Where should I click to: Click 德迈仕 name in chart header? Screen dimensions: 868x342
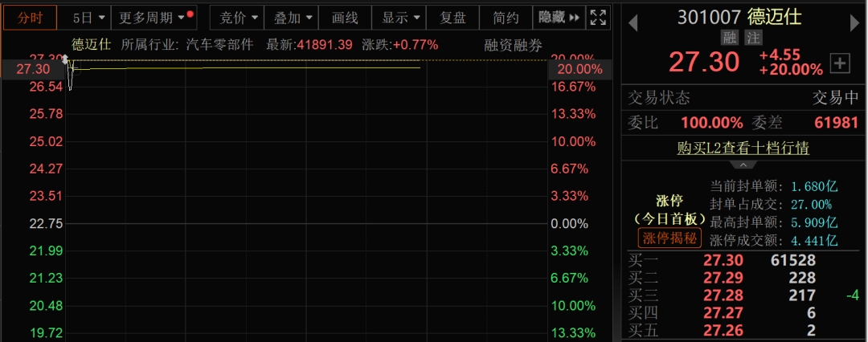tap(92, 45)
